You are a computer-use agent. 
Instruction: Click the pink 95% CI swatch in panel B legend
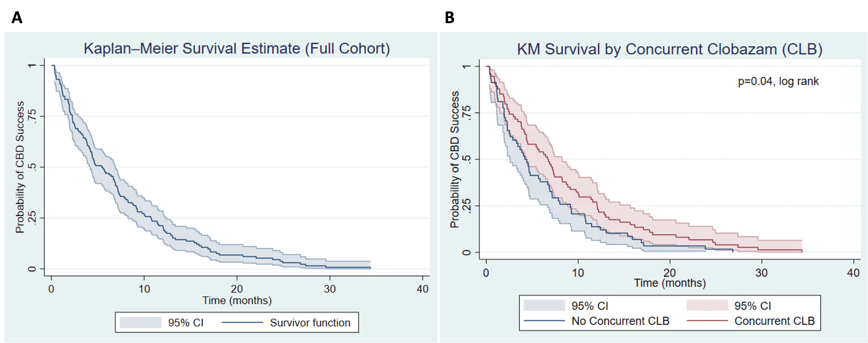tap(707, 305)
